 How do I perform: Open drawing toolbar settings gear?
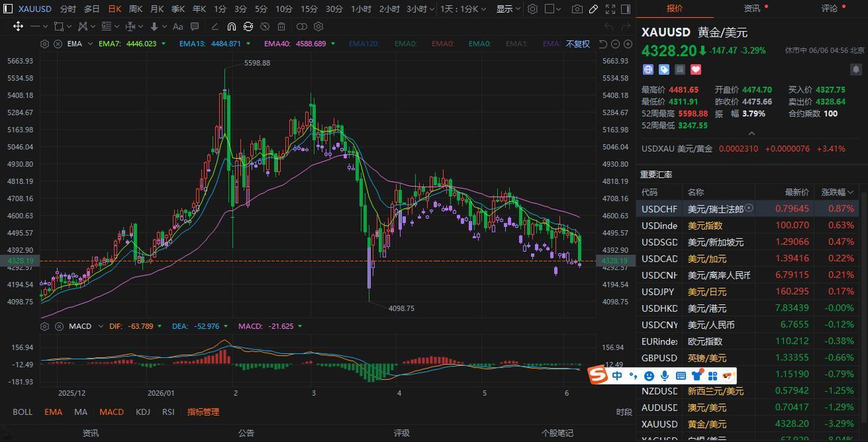click(318, 26)
